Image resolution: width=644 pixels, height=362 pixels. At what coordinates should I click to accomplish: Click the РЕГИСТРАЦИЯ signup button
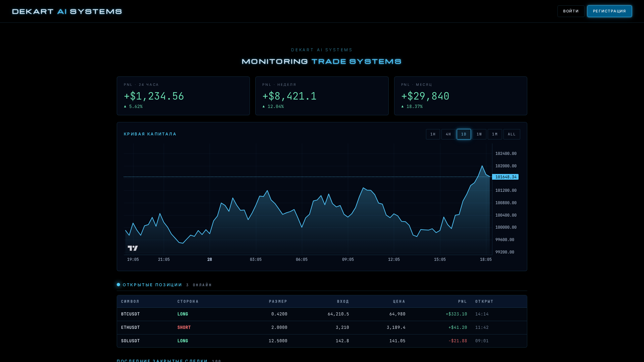click(x=609, y=11)
